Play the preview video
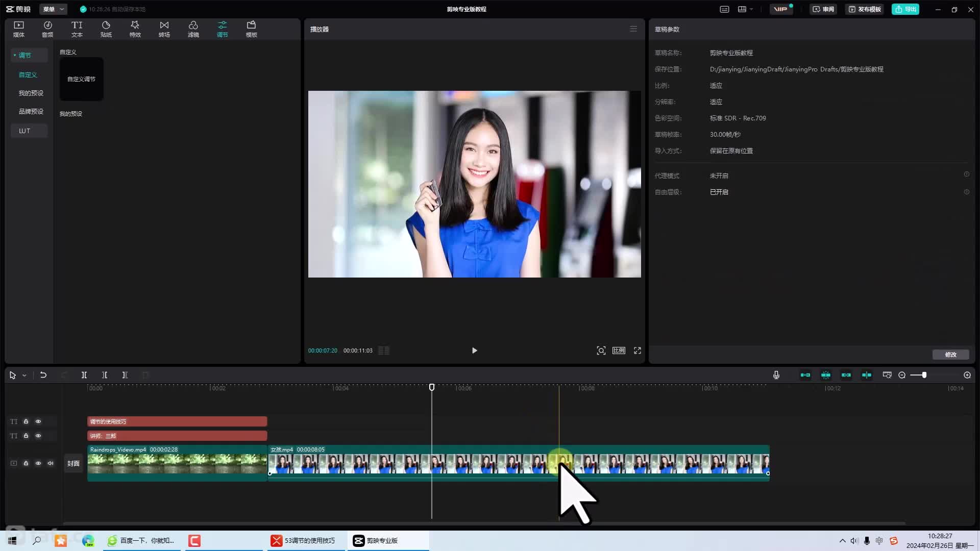The height and width of the screenshot is (551, 980). coord(474,350)
